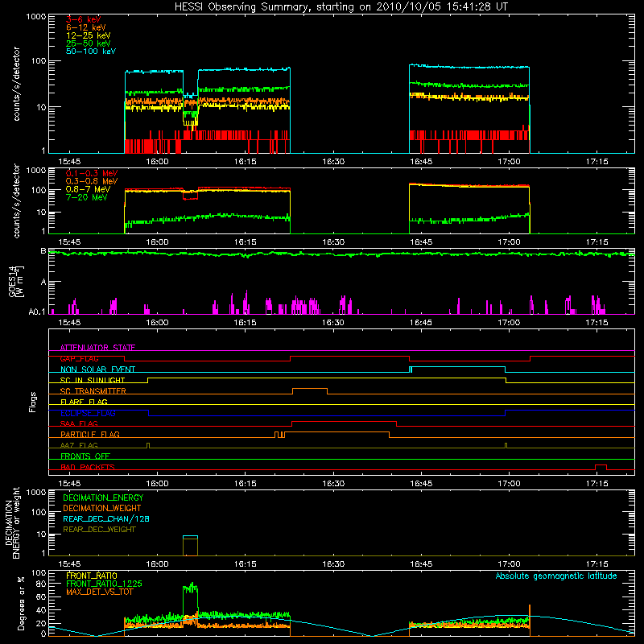Click the FRONT_RATIO_1225 legend label

tap(104, 584)
